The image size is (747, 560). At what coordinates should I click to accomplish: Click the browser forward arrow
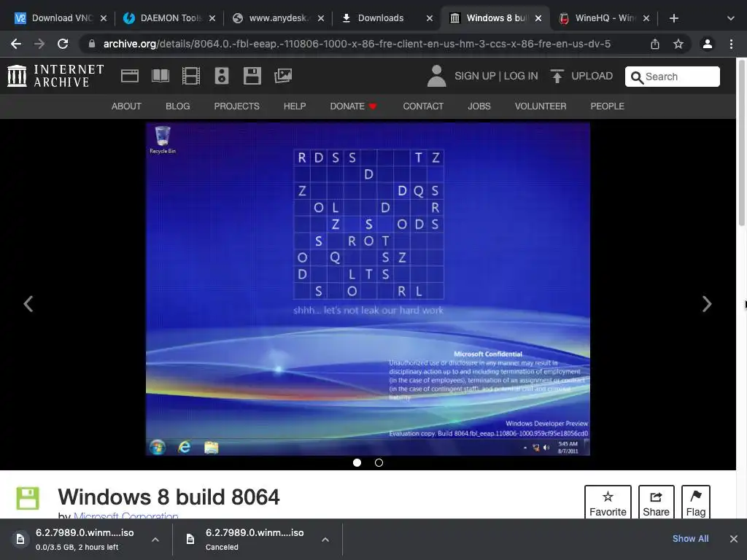39,44
